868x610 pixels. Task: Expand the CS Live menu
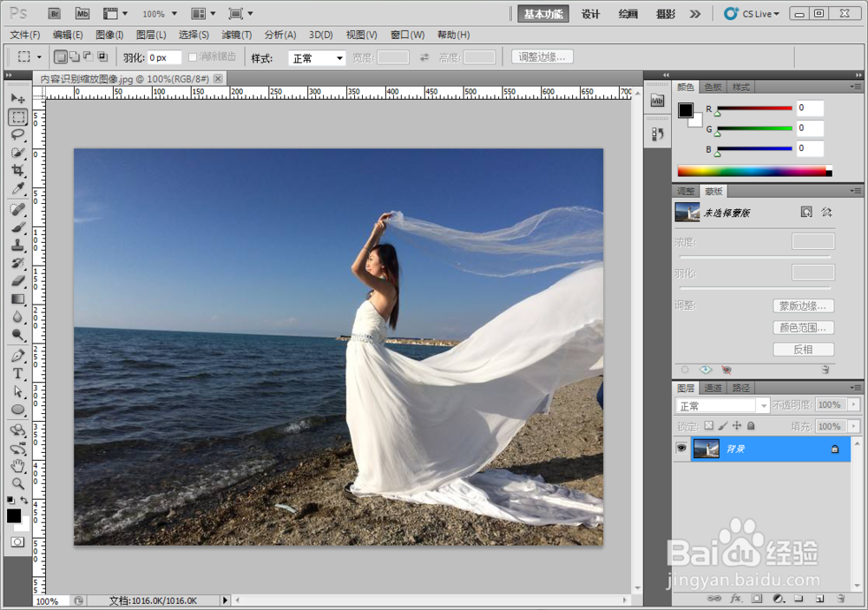pos(752,14)
